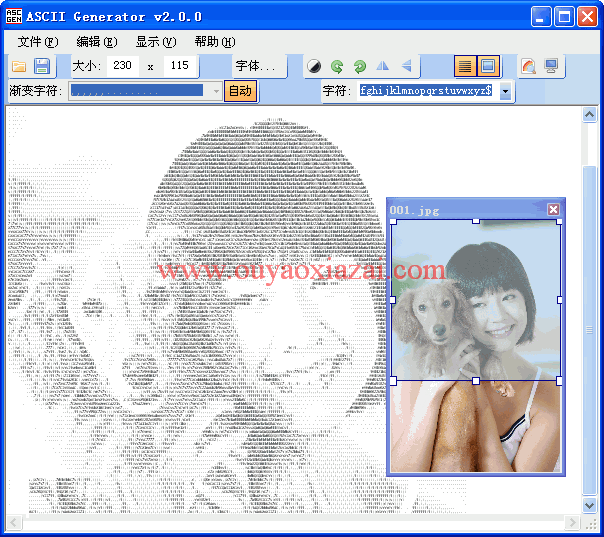
Task: Toggle the black/white invert icon
Action: tap(314, 66)
